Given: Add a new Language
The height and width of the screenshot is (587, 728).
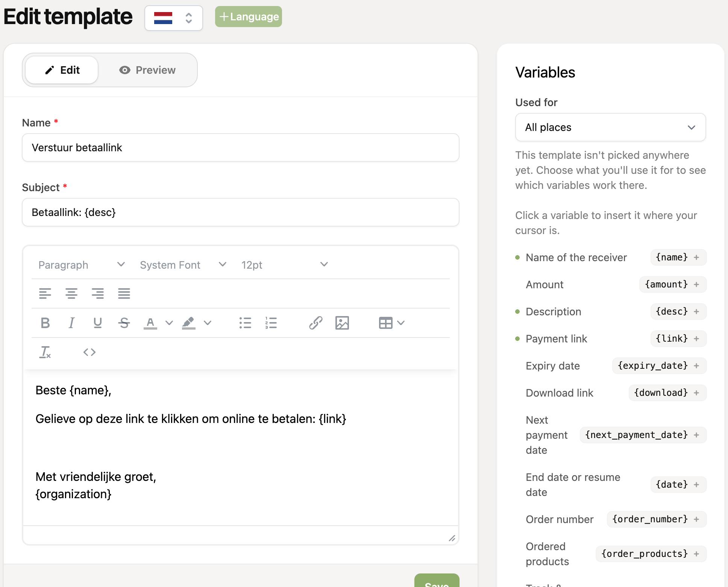Looking at the screenshot, I should pos(249,17).
